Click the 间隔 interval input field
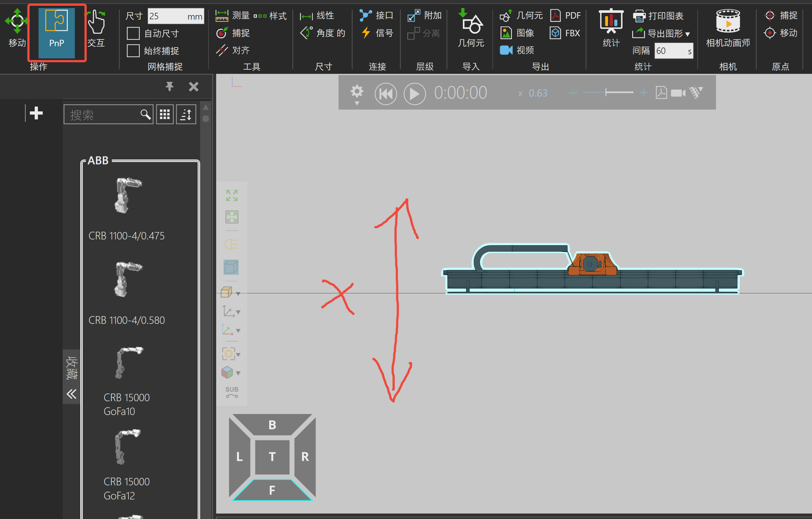Viewport: 812px width, 519px height. pyautogui.click(x=674, y=51)
